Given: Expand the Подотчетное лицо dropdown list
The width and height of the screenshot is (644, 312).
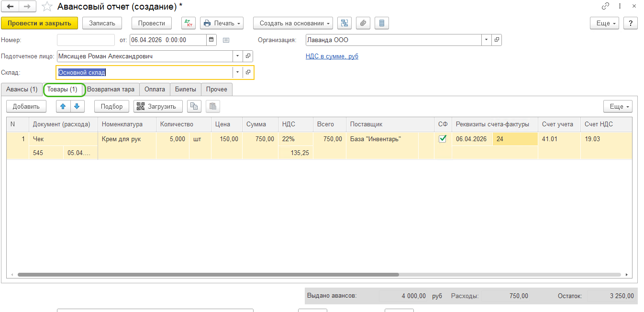Looking at the screenshot, I should (238, 56).
